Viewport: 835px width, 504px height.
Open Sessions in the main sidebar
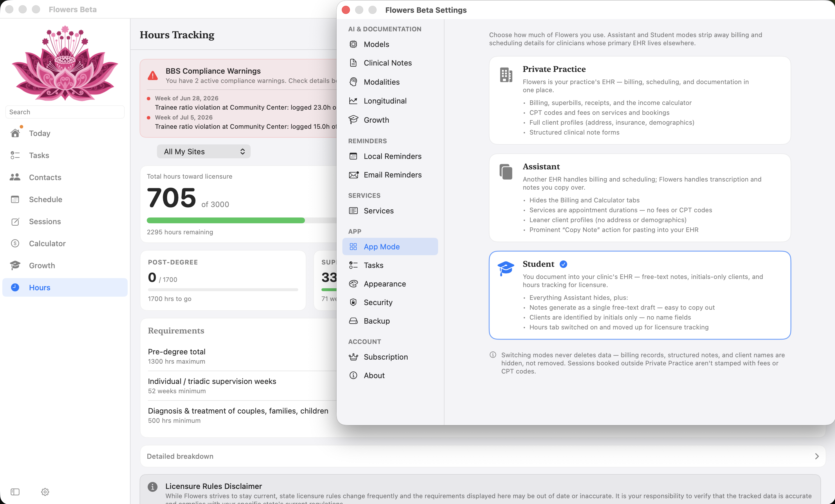(65, 222)
